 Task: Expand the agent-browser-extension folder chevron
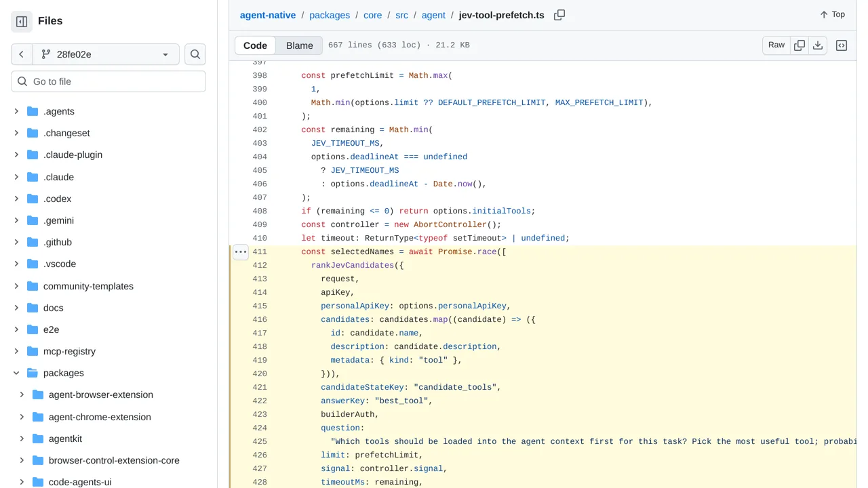coord(22,394)
